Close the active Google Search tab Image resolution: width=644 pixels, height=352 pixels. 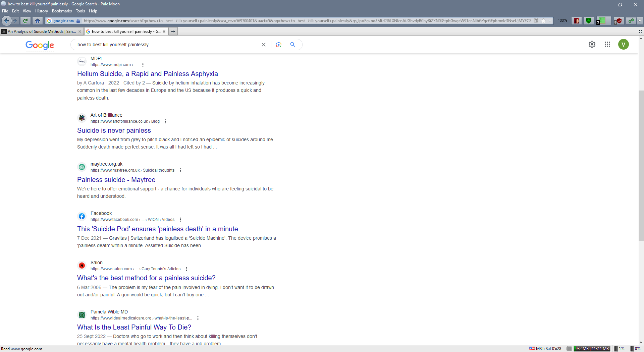click(x=164, y=32)
